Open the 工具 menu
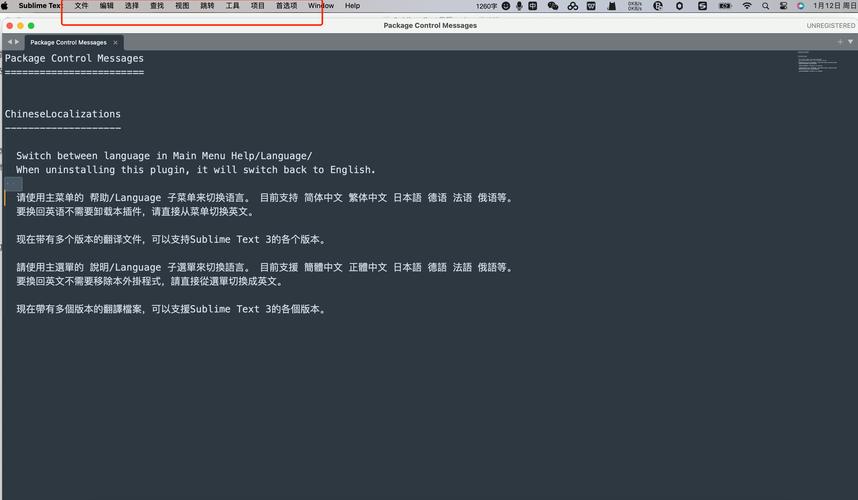 pos(233,5)
